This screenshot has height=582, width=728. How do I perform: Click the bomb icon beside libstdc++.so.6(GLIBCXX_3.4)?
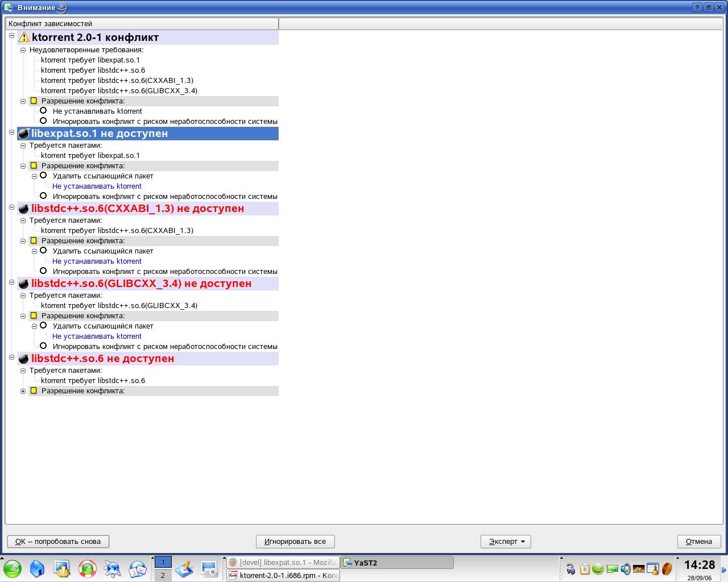[24, 284]
